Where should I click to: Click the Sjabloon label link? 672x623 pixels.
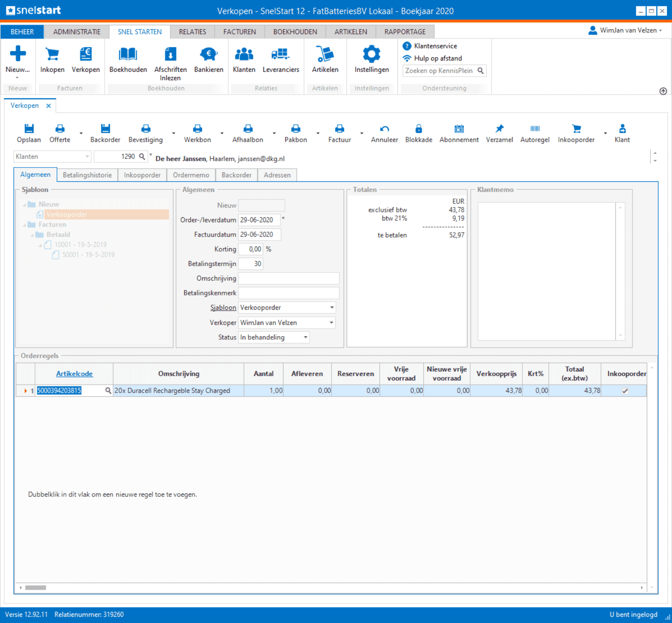click(x=223, y=307)
